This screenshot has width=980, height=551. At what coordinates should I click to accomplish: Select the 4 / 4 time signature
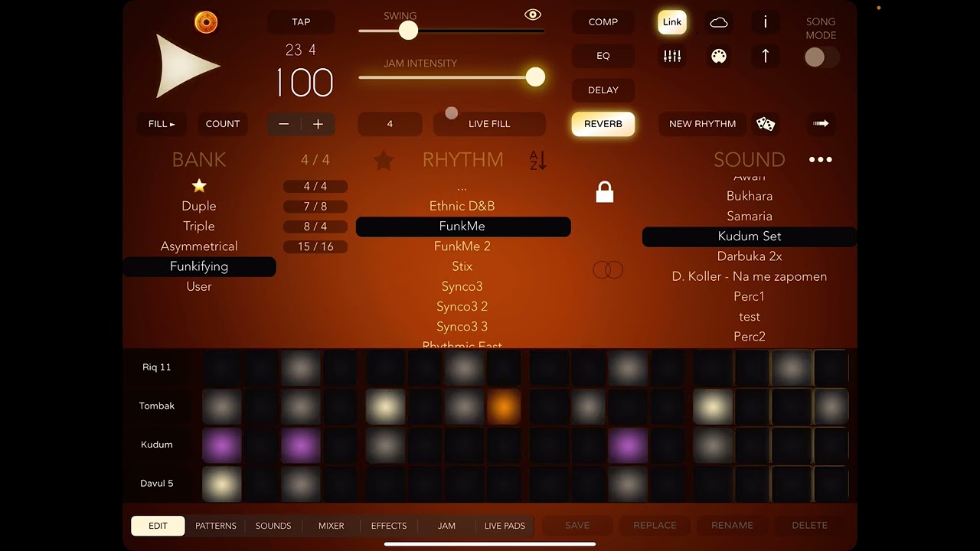315,187
